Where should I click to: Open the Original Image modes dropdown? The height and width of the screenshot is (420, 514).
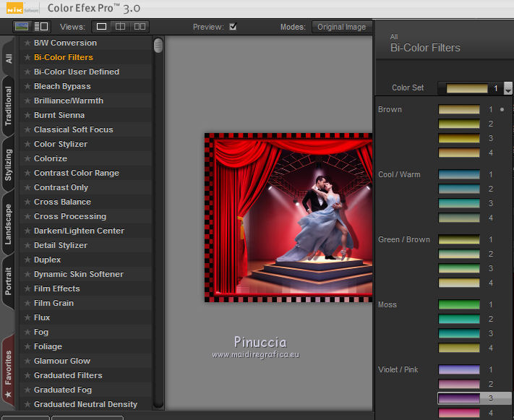341,27
